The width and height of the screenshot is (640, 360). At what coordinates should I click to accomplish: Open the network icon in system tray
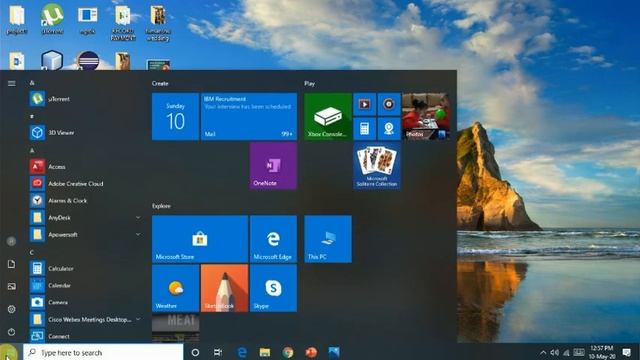coord(567,353)
